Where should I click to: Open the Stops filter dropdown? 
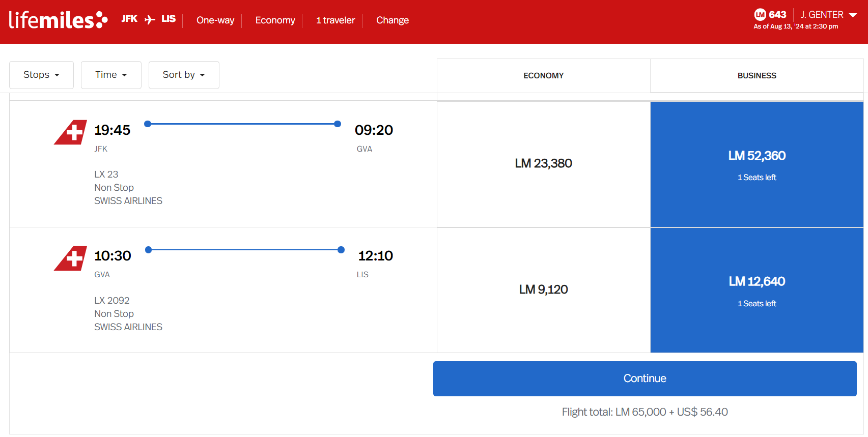41,75
